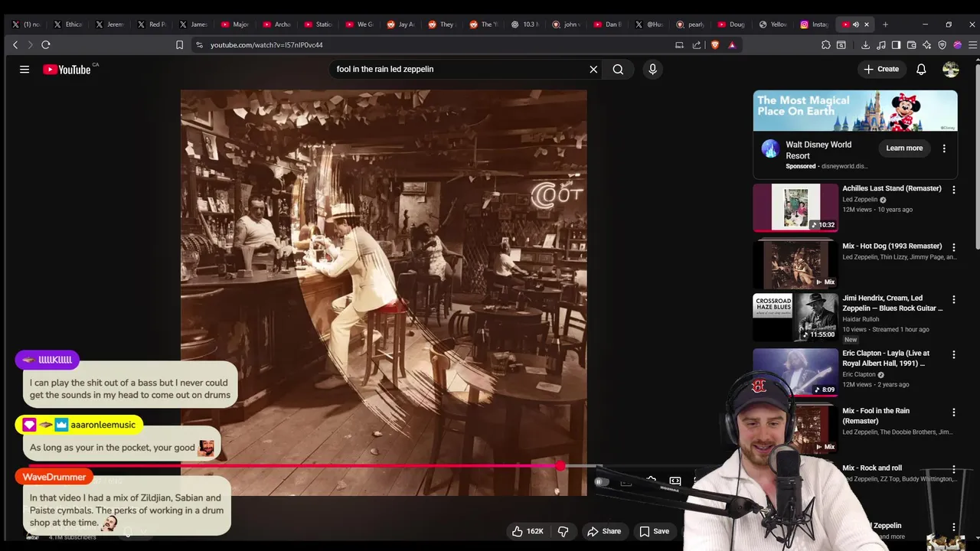Open the browser extensions puzzle icon

point(825,45)
